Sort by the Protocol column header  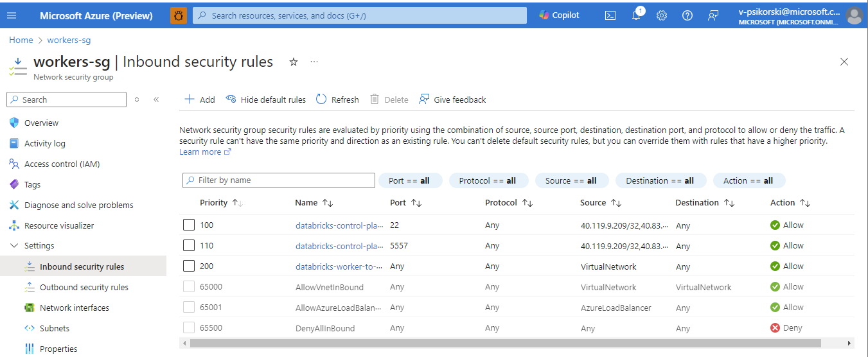point(509,202)
